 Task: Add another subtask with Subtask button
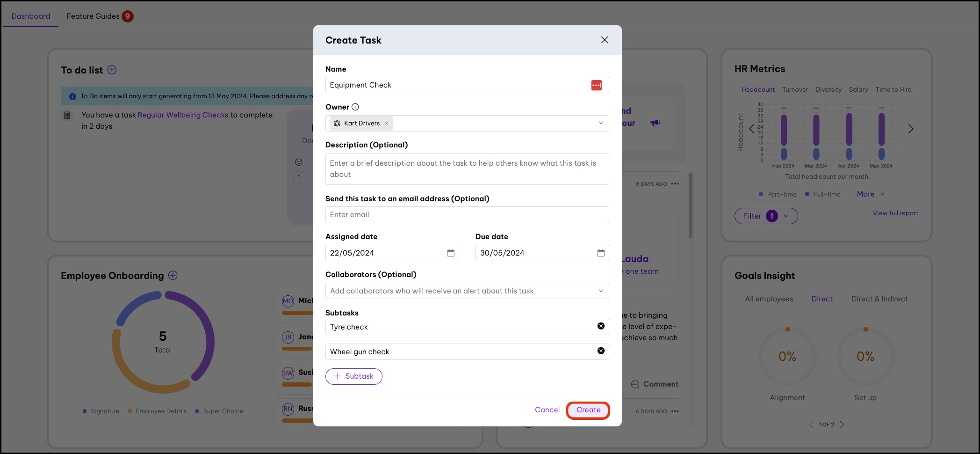point(353,376)
